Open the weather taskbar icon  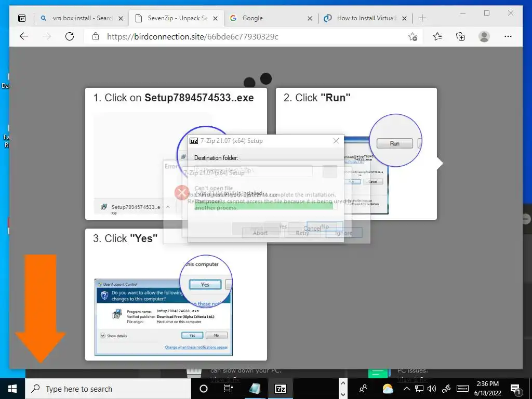(x=388, y=389)
